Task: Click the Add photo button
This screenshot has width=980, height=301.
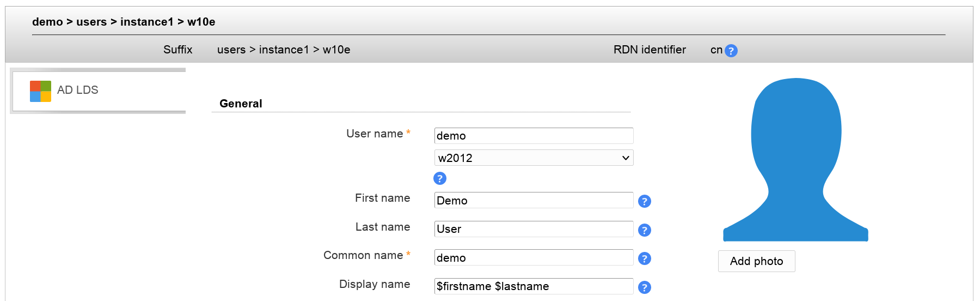Action: click(756, 261)
